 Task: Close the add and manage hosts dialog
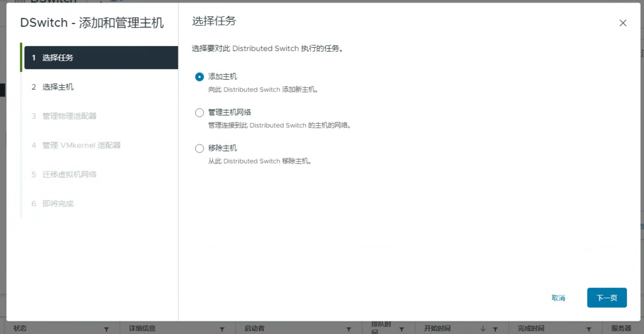[x=623, y=23]
